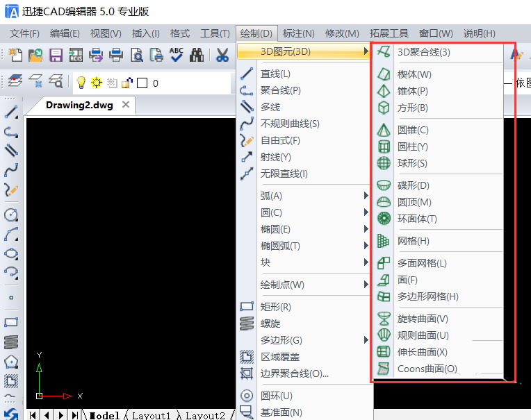This screenshot has height=420, width=531.
Task: Go to next layout tab arrow
Action: (x=61, y=415)
